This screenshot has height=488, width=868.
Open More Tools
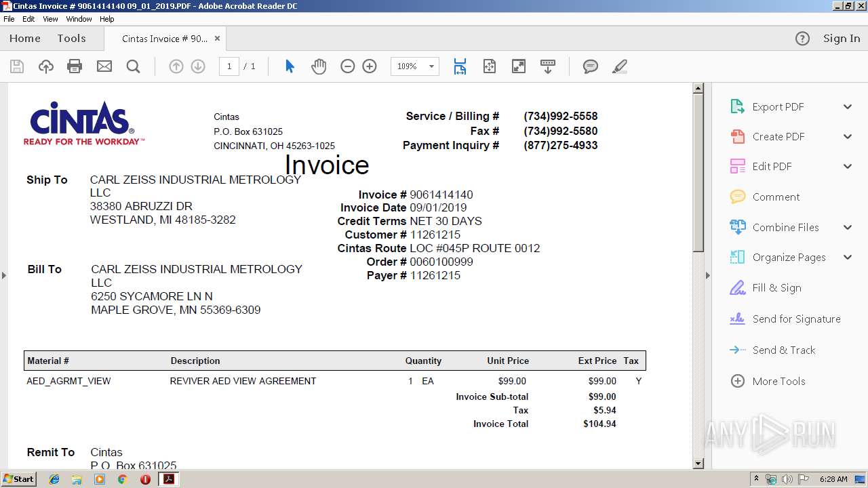coord(778,382)
